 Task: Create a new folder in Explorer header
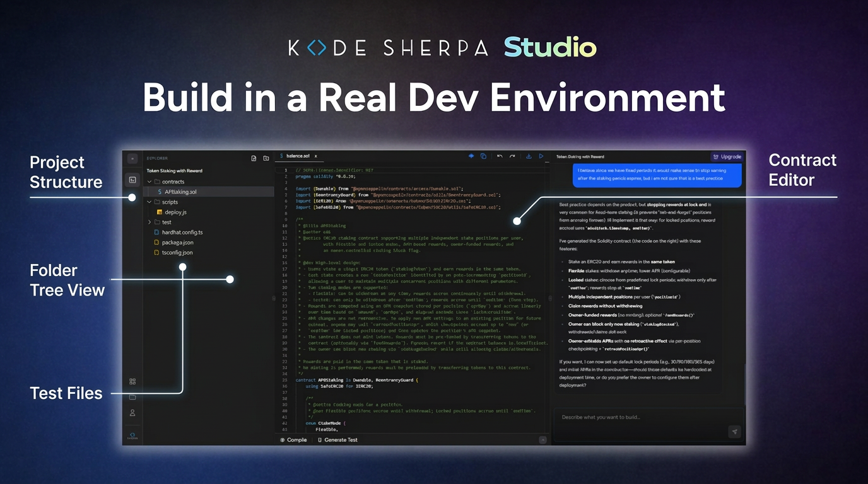click(266, 158)
